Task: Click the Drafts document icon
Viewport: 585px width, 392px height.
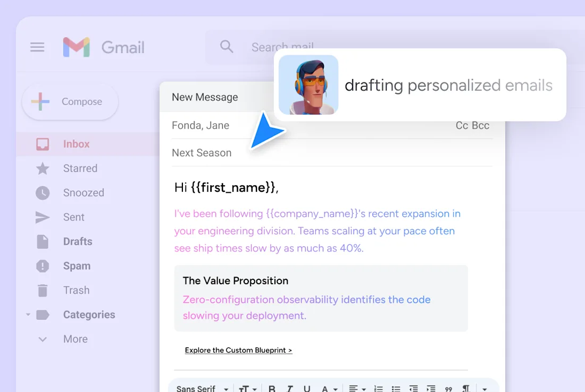Action: pos(43,242)
